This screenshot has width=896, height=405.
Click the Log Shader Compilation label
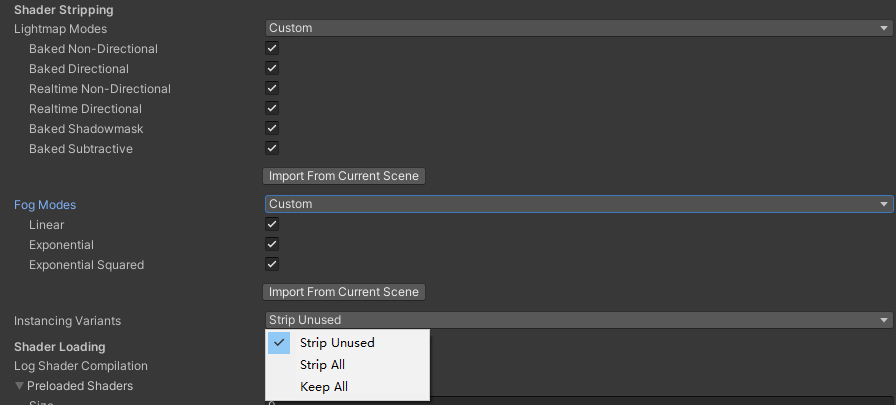click(x=81, y=366)
